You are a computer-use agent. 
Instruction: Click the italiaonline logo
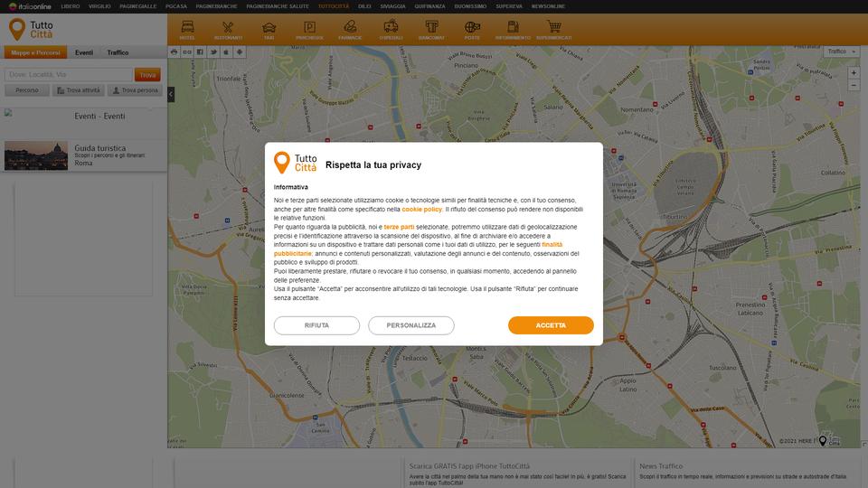30,6
